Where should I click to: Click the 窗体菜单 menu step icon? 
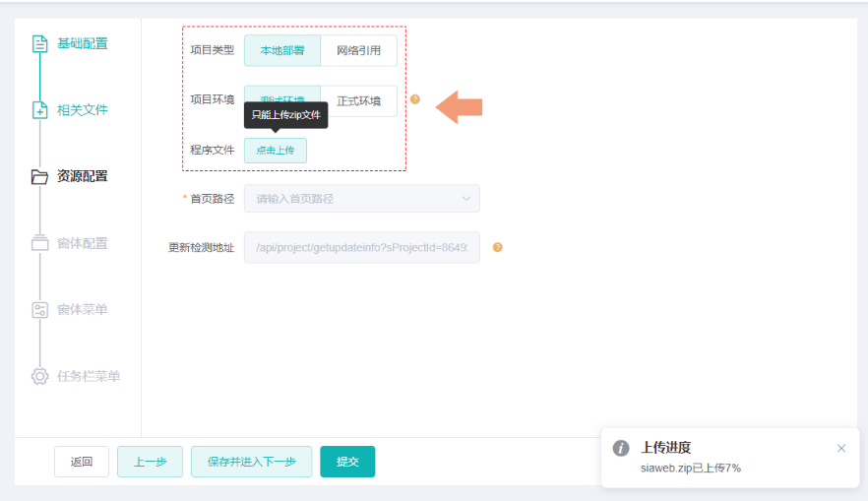[39, 310]
